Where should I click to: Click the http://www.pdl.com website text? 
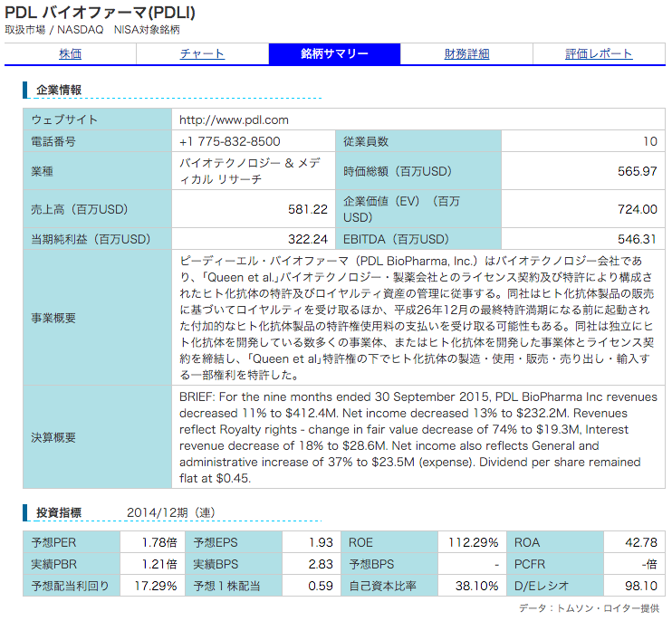[234, 119]
